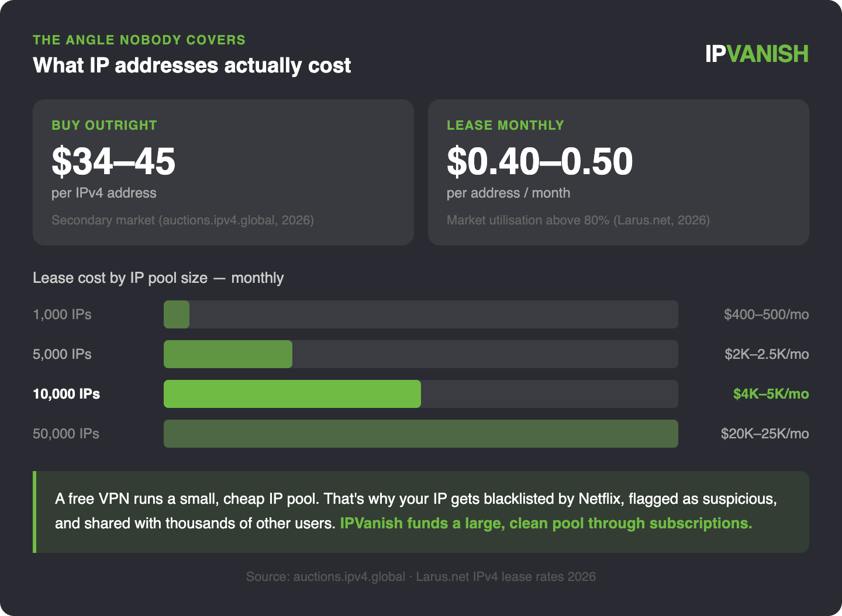Click the 'Lease cost by IP pool size' title
This screenshot has height=616, width=842.
coord(158,278)
